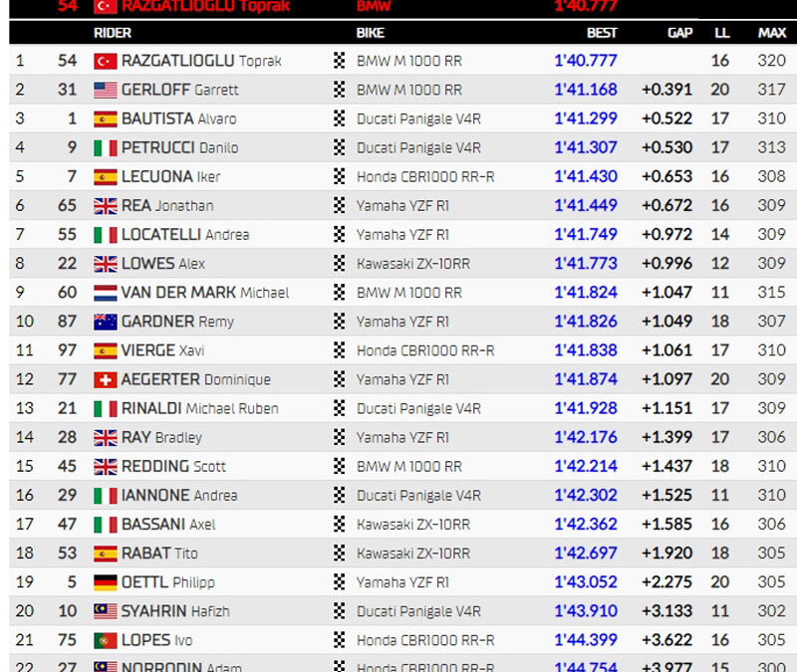Screen dimensions: 797x672
Task: Select rider name VAN DER MARK Michael
Action: coord(205,293)
